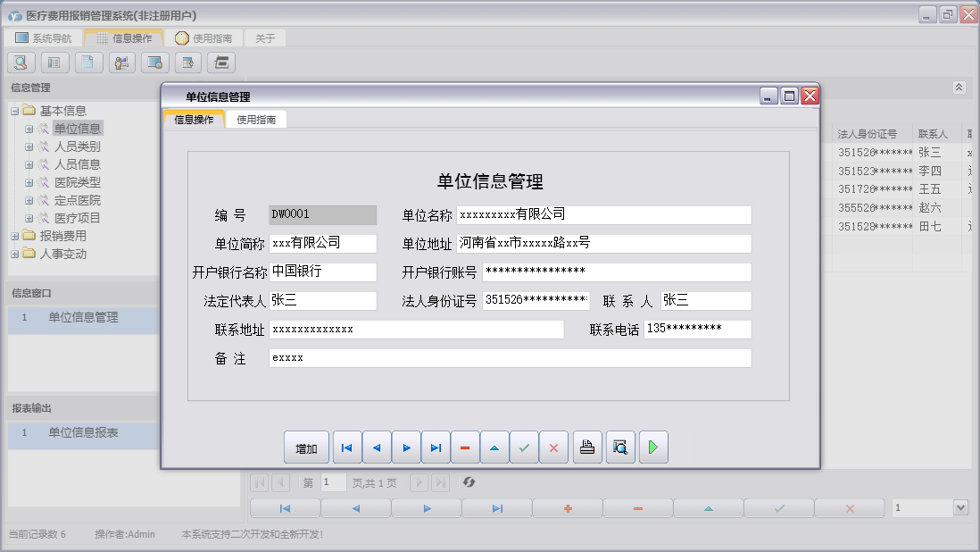The width and height of the screenshot is (980, 552).
Task: Jump to first record with the |◀ icon
Action: click(347, 447)
